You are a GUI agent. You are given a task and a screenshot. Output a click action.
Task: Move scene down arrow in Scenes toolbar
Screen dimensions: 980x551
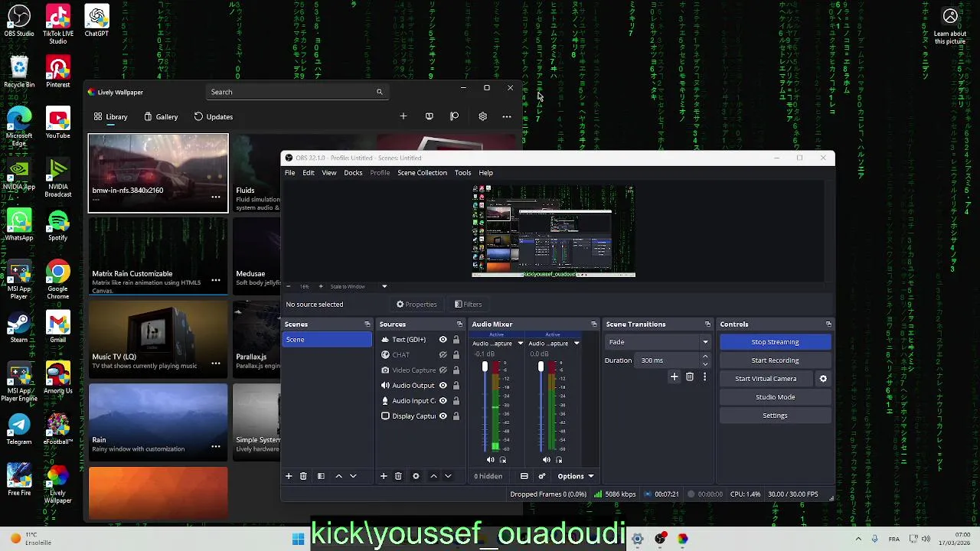click(353, 476)
